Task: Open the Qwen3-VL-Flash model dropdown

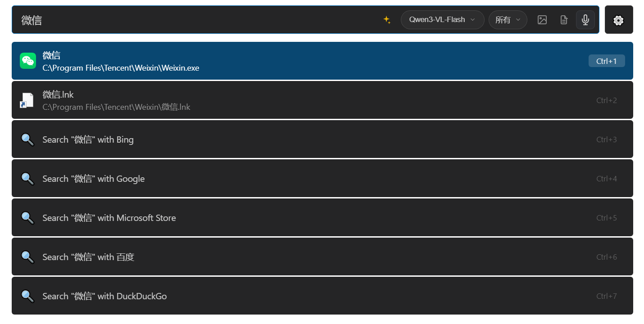Action: pos(442,20)
